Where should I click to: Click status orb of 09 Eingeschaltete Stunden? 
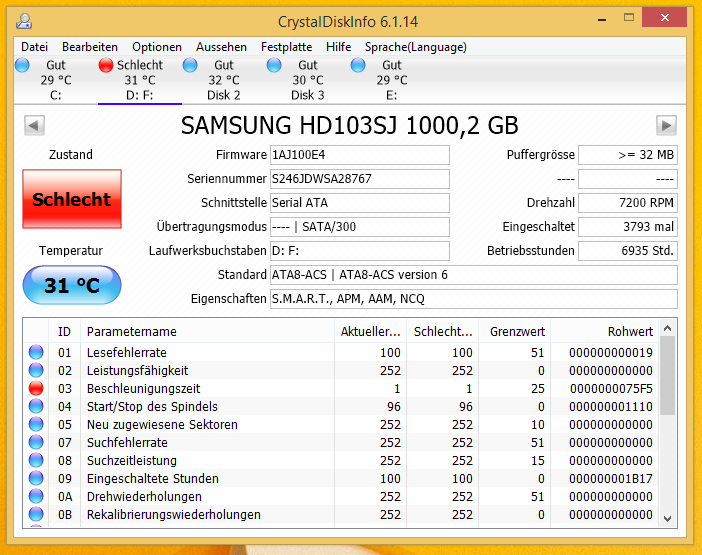[36, 478]
